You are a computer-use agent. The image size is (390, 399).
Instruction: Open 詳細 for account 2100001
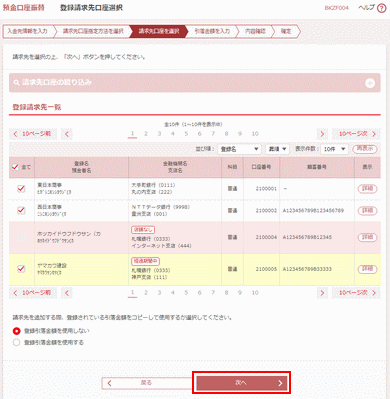pyautogui.click(x=367, y=189)
